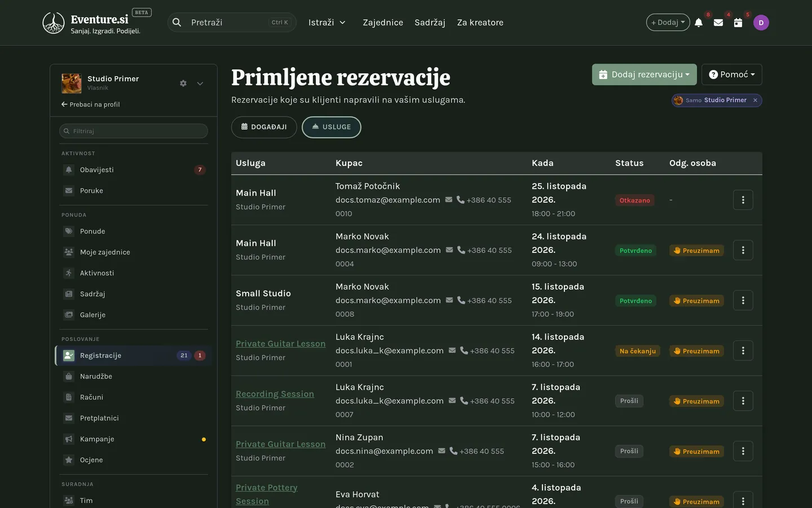Open actions menu for reservation 0004

743,250
